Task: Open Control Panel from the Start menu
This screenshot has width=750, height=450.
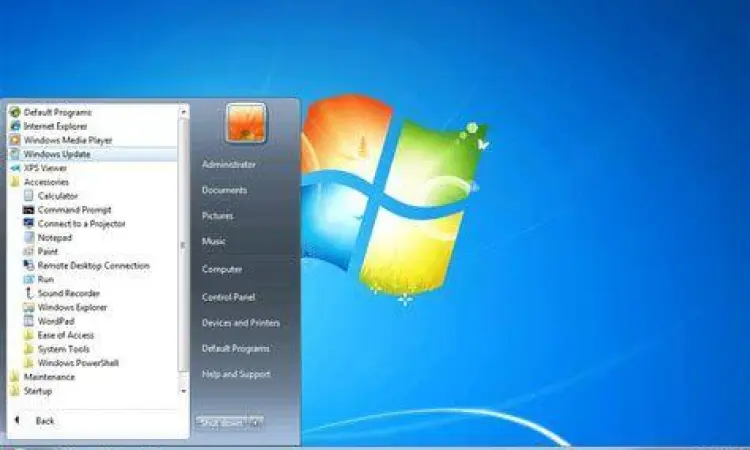Action: [228, 297]
